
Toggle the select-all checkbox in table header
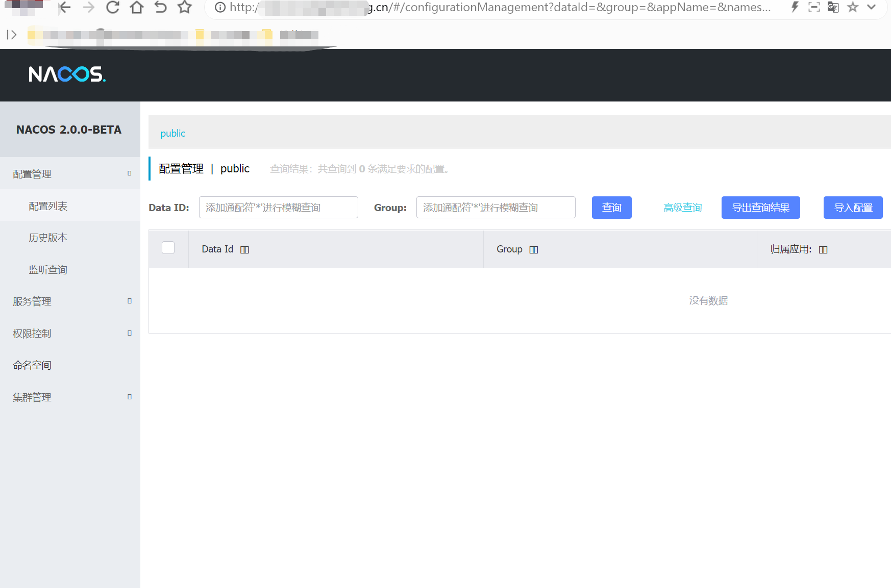pyautogui.click(x=168, y=247)
